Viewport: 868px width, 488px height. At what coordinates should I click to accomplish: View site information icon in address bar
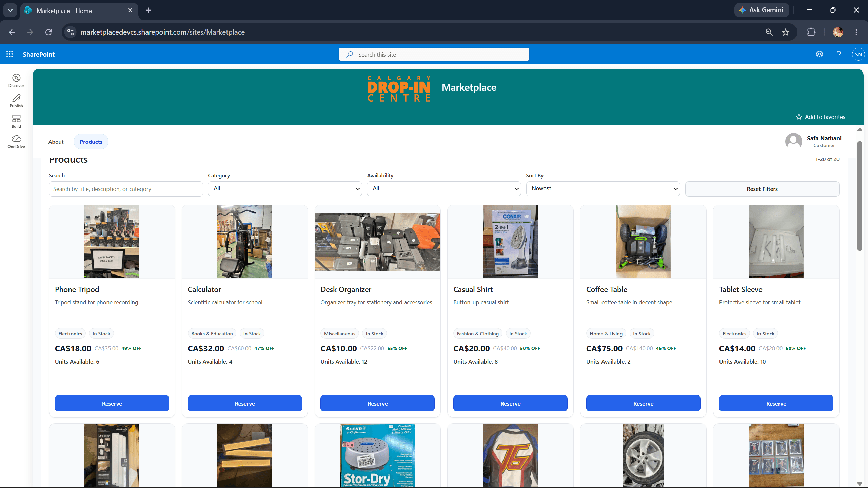point(71,32)
